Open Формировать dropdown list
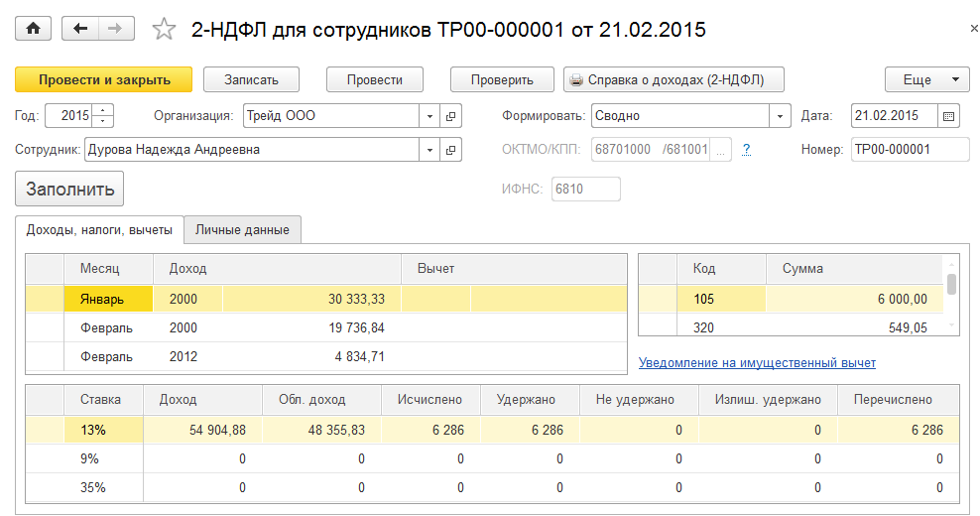Viewport: 980px width, 516px height. 780,116
